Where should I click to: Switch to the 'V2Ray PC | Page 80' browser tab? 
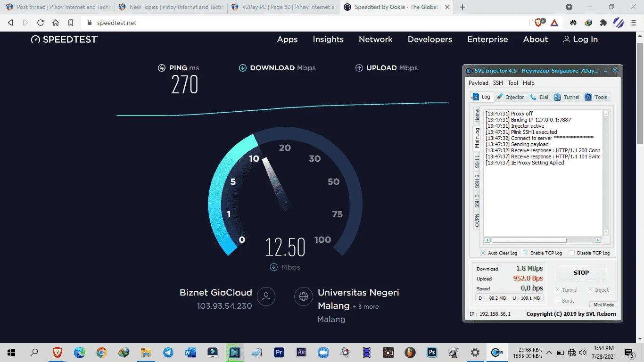[283, 7]
